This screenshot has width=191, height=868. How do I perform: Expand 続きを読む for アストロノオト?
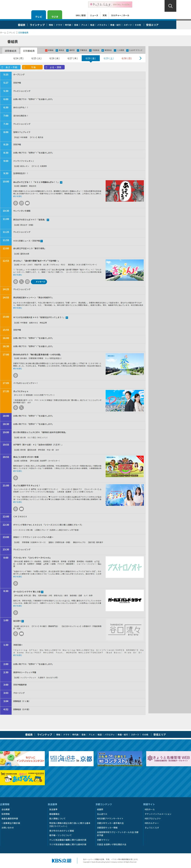point(17,577)
